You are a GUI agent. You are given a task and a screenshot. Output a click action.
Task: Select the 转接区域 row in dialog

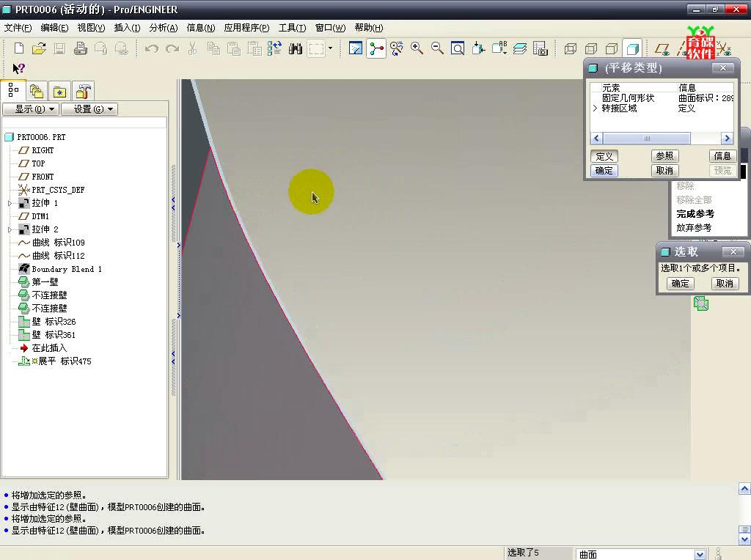662,108
